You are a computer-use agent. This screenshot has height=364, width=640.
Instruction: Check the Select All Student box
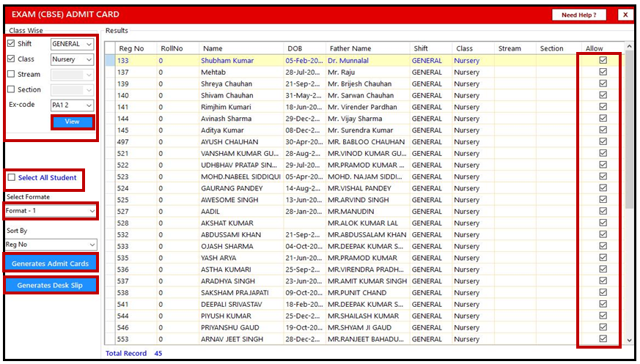coord(12,177)
